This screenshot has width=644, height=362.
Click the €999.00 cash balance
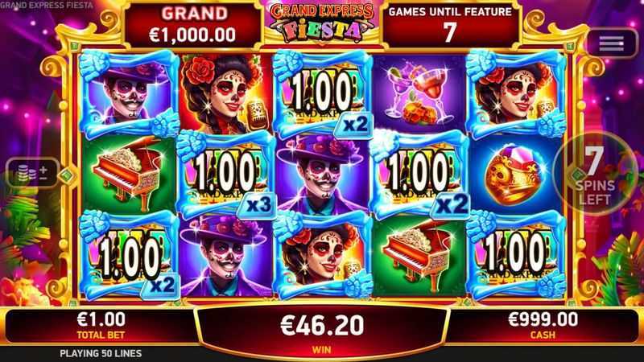pos(543,325)
